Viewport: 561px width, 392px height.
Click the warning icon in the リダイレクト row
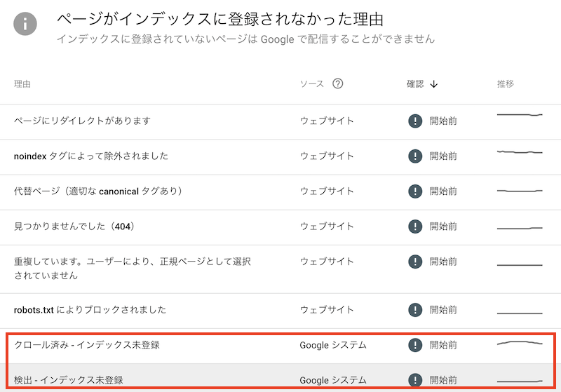(x=415, y=121)
